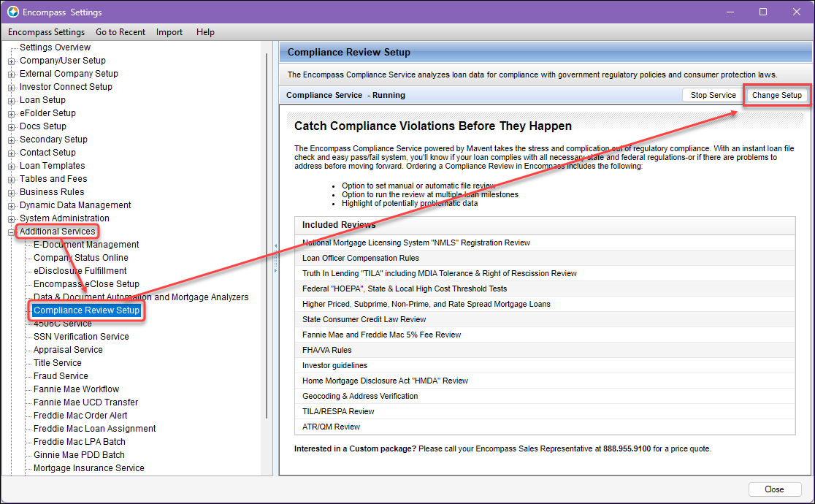Select the HMDA Review row
The width and height of the screenshot is (815, 504).
click(x=545, y=381)
